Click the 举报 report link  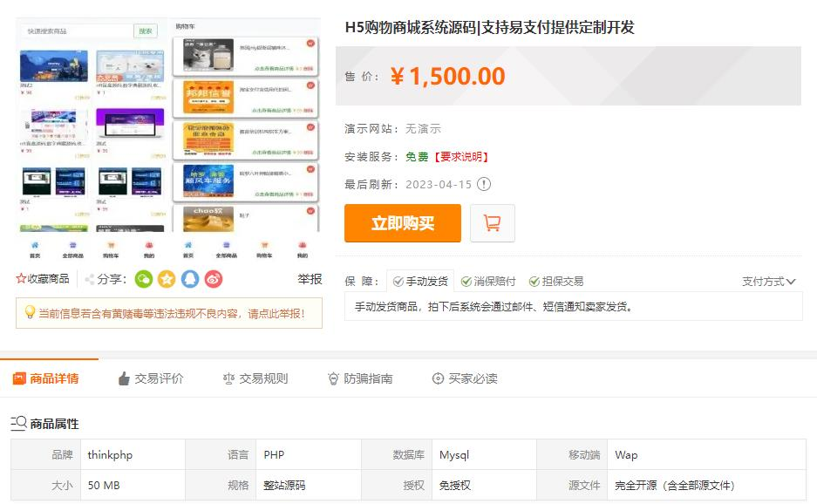(310, 279)
